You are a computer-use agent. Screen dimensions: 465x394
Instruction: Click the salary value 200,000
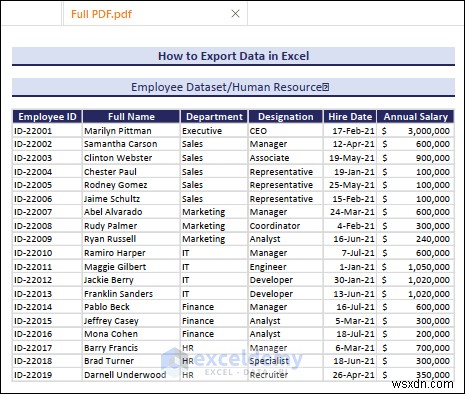click(x=433, y=334)
